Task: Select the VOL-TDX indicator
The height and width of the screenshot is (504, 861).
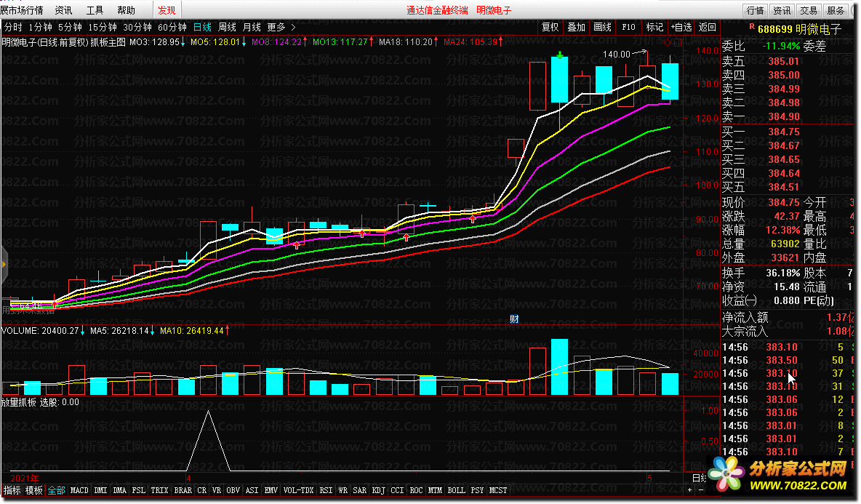Action: tap(298, 490)
